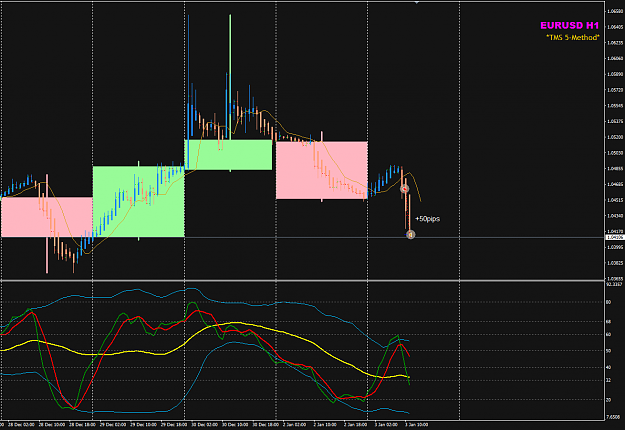Click the 80 level label in indicator window

[x=609, y=302]
